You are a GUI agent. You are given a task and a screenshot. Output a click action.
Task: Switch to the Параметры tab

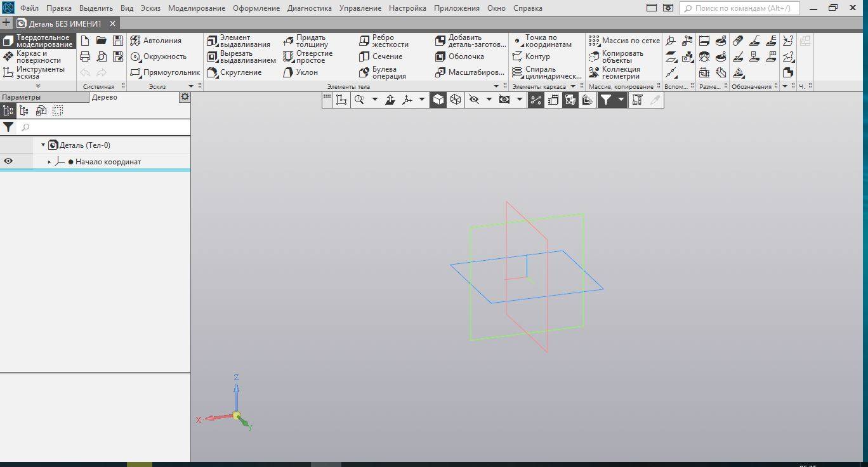pos(21,97)
